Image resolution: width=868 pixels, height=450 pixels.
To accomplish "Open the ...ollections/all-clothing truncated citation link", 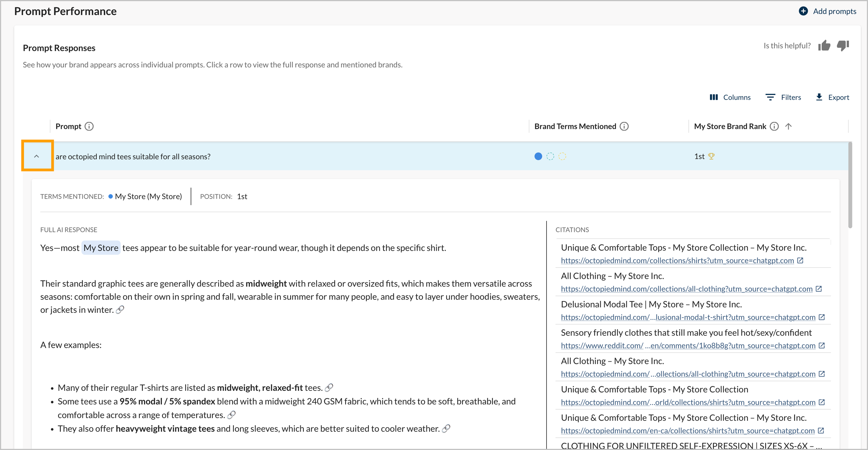I will (x=688, y=374).
